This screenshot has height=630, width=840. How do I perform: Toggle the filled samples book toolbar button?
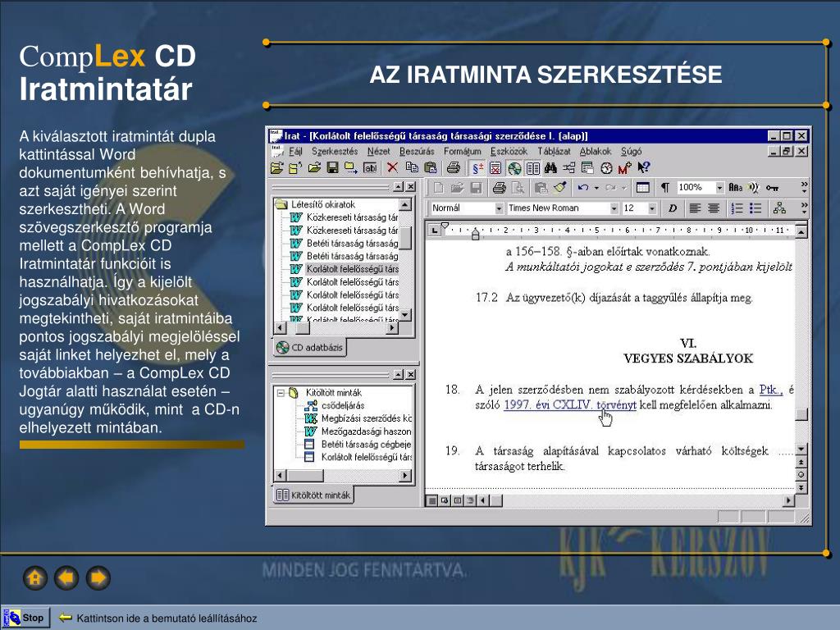[532, 168]
